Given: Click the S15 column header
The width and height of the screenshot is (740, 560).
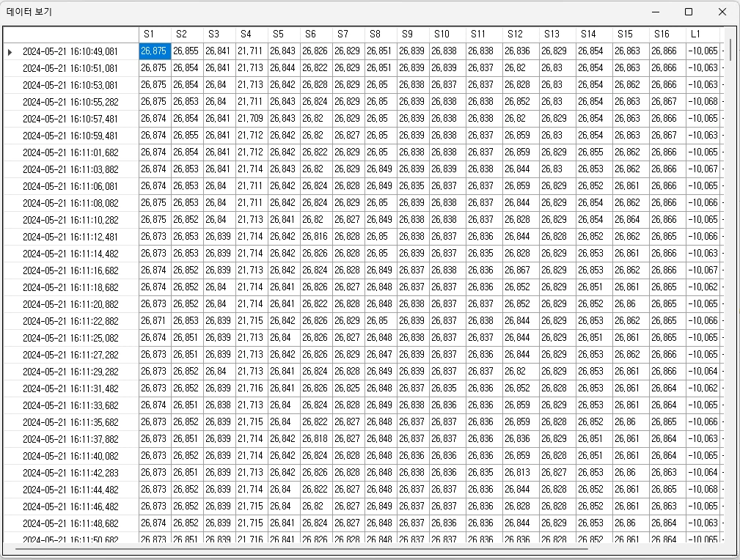Looking at the screenshot, I should [x=631, y=34].
